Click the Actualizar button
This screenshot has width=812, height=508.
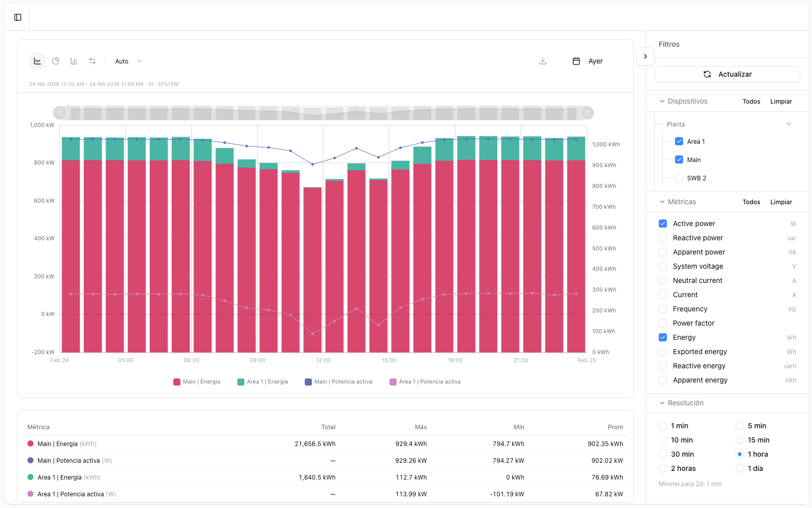[x=727, y=74]
